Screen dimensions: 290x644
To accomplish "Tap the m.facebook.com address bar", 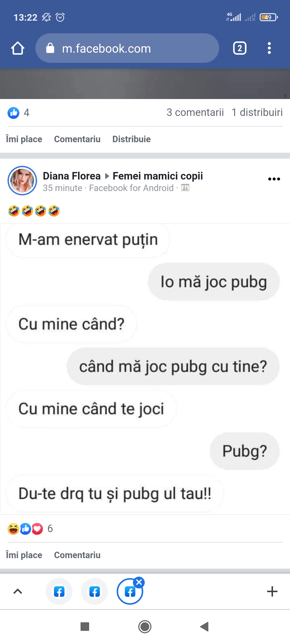I will pyautogui.click(x=127, y=48).
